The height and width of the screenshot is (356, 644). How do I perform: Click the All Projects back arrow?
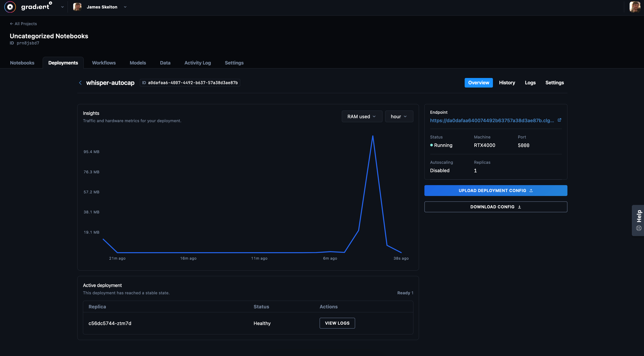tap(12, 24)
